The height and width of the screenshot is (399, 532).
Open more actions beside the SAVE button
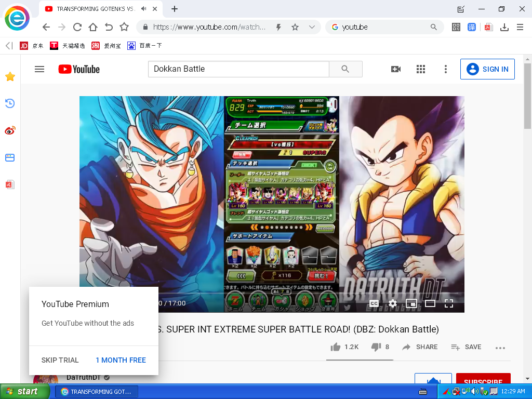coord(500,347)
